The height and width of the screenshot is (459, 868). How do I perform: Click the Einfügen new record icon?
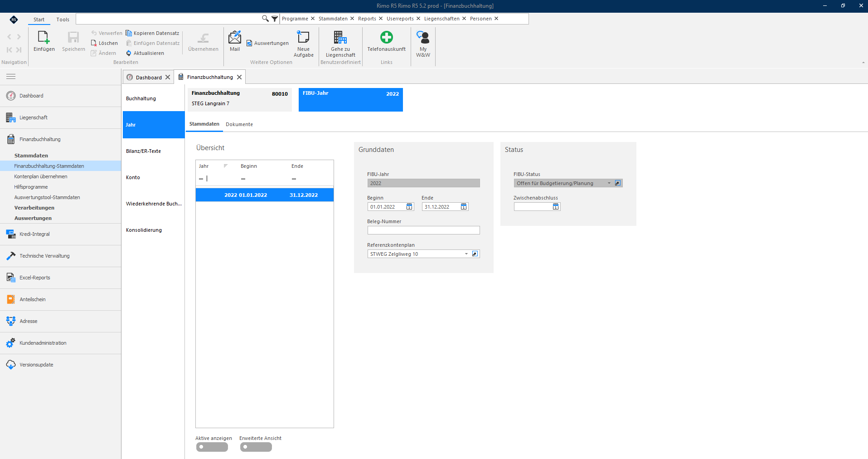point(44,38)
